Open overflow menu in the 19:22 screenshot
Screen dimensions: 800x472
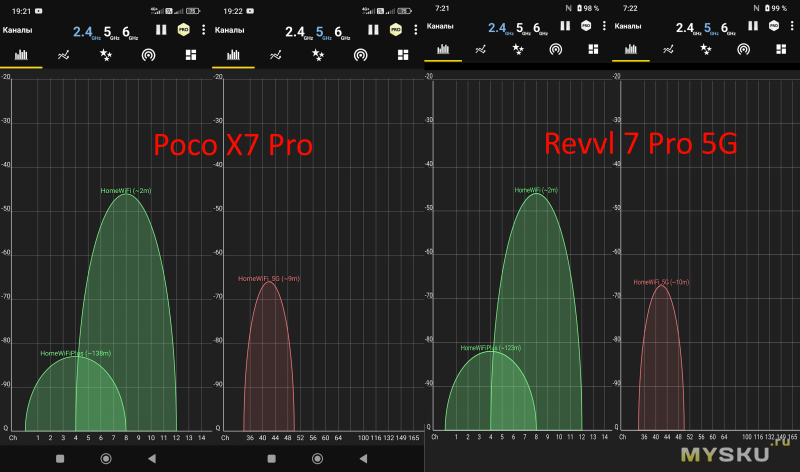click(416, 30)
